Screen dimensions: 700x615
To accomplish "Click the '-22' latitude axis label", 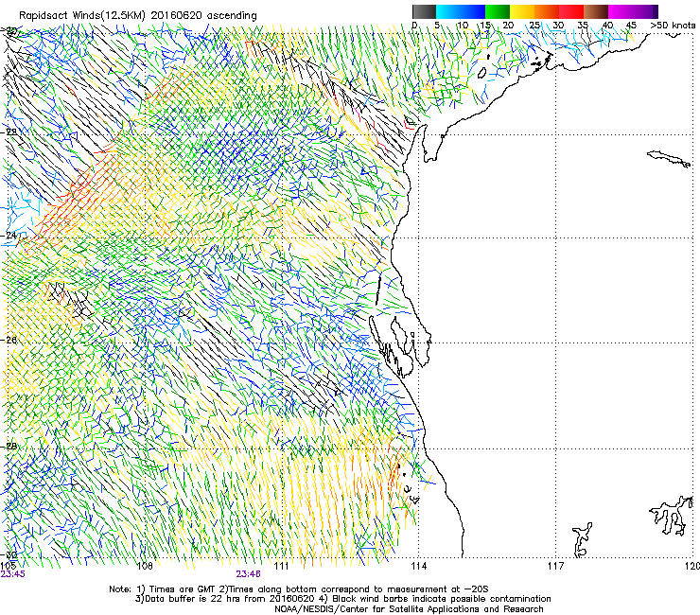I will 10,132.
